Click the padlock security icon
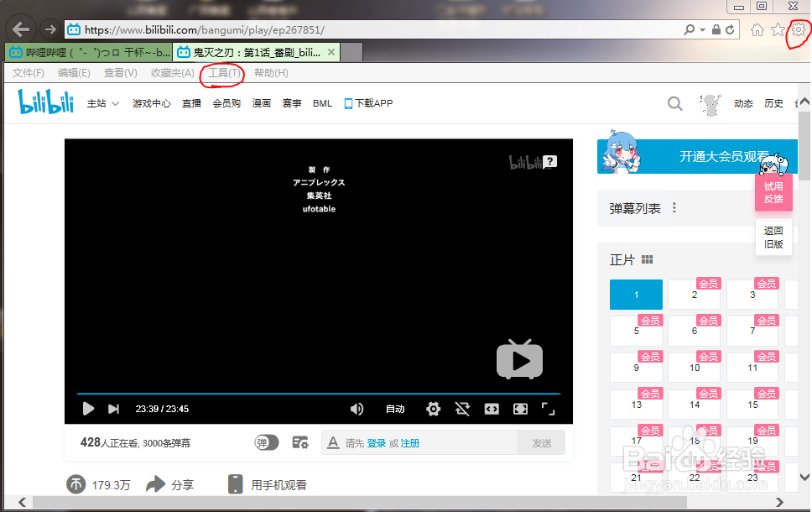The width and height of the screenshot is (812, 512). [716, 29]
